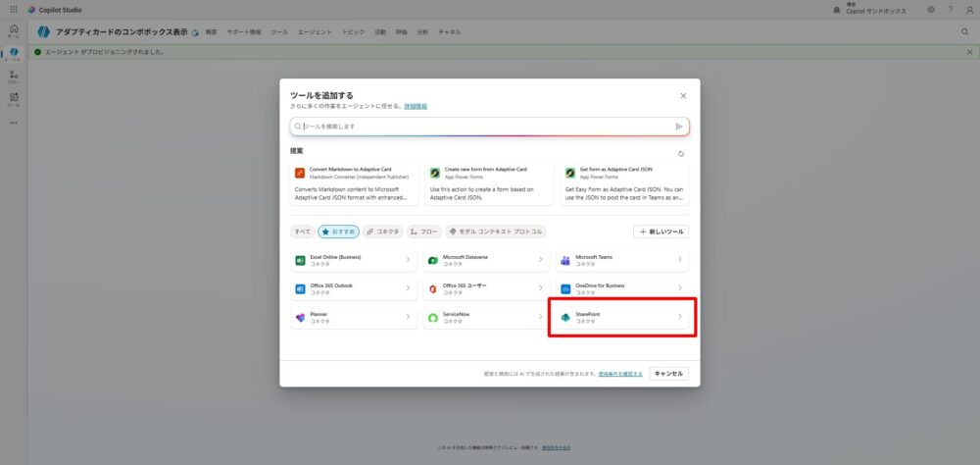
Task: Refresh the suggestions with the reload icon
Action: pos(681,153)
